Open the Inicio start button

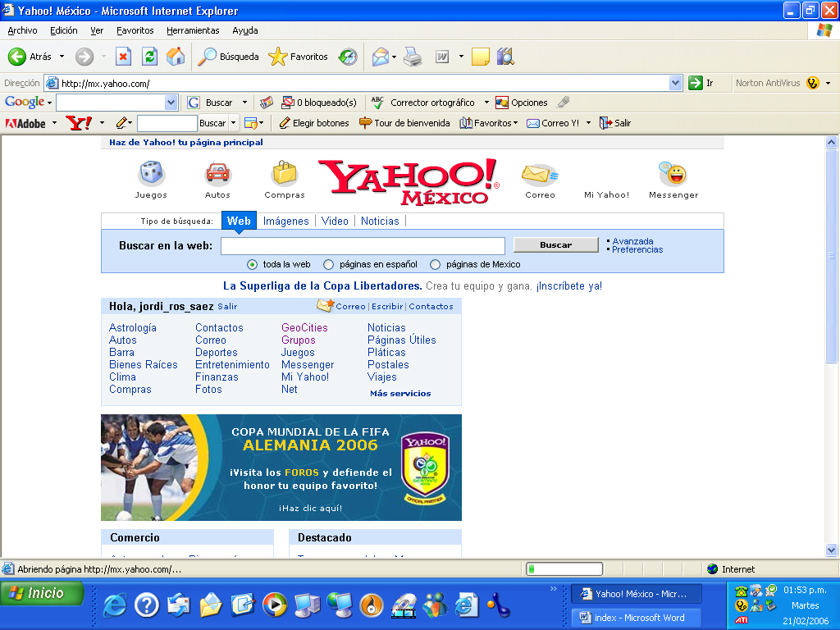tap(42, 593)
